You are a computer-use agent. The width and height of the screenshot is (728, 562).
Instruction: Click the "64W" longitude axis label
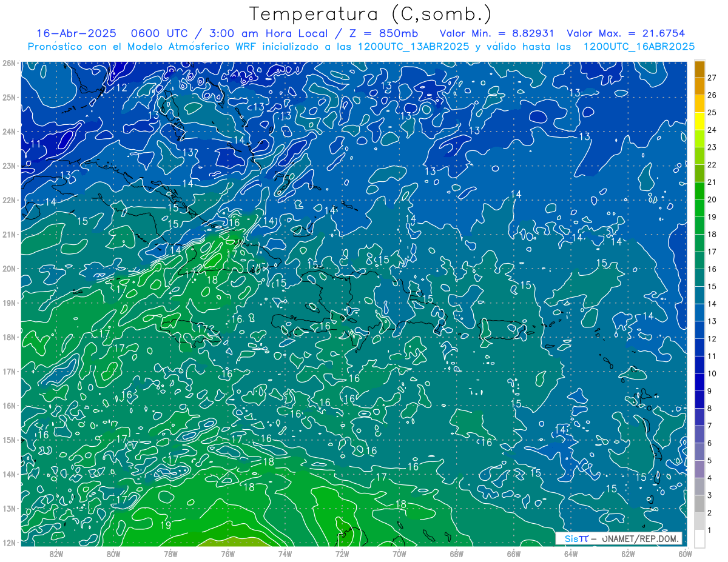[x=571, y=554]
